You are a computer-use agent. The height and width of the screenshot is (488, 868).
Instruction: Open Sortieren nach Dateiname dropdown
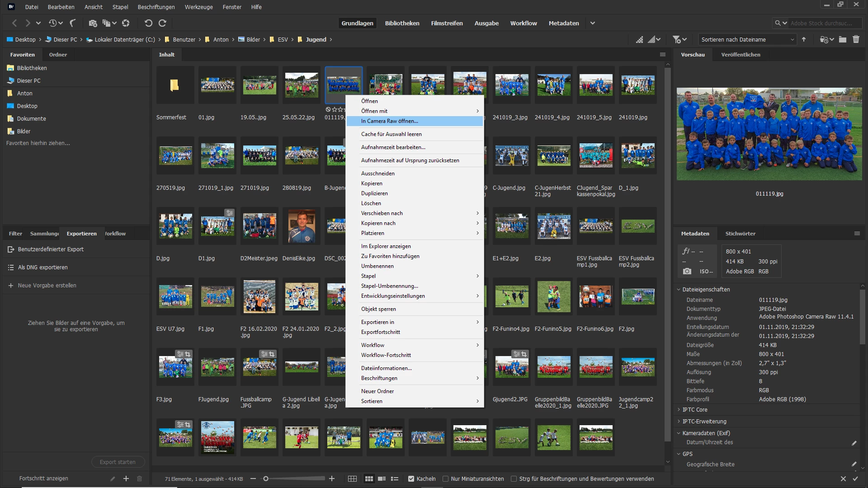click(747, 40)
